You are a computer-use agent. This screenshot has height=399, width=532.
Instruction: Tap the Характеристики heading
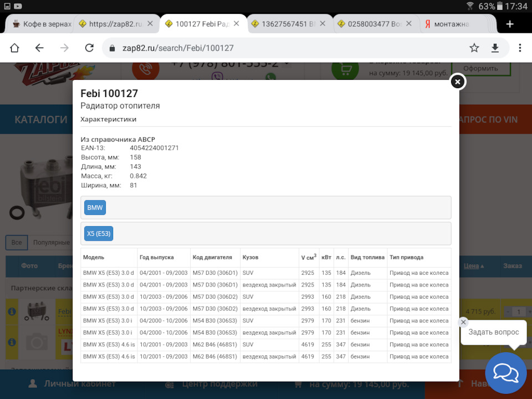pyautogui.click(x=108, y=120)
